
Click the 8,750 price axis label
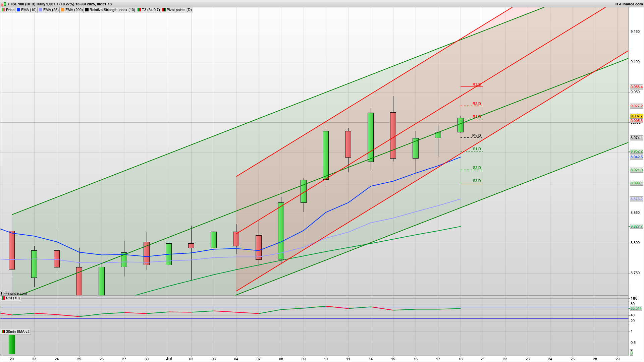tap(635, 273)
